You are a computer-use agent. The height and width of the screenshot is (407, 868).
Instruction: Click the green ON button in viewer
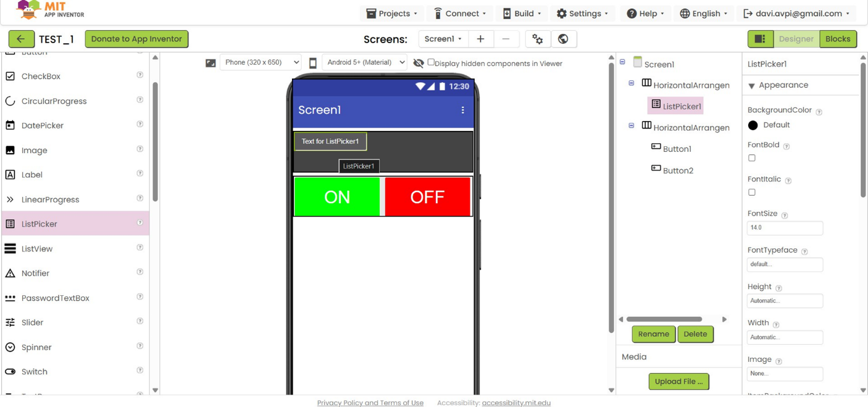[337, 197]
